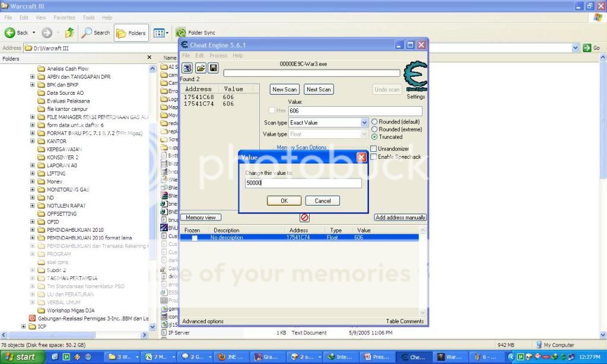Open the Scan type dropdown

coord(364,123)
